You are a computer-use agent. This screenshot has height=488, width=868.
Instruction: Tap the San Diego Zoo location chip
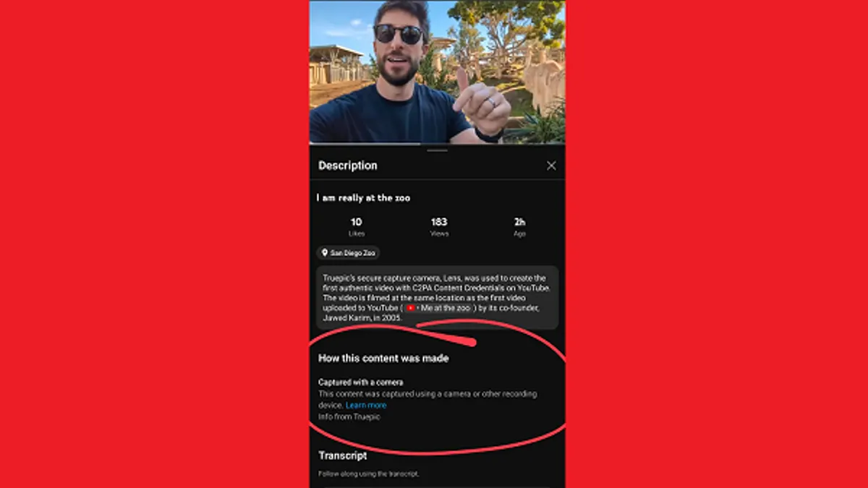click(x=348, y=253)
